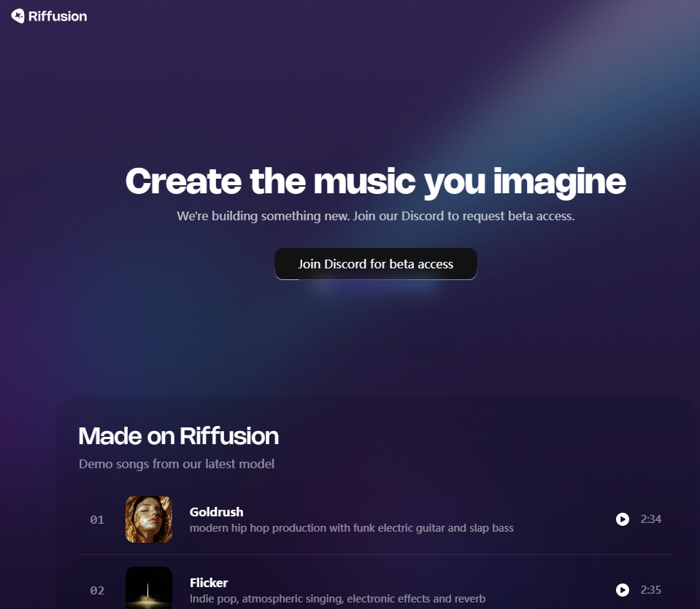This screenshot has height=609, width=700.
Task: Click the divider line between Goldrush and Flicker
Action: (x=375, y=554)
